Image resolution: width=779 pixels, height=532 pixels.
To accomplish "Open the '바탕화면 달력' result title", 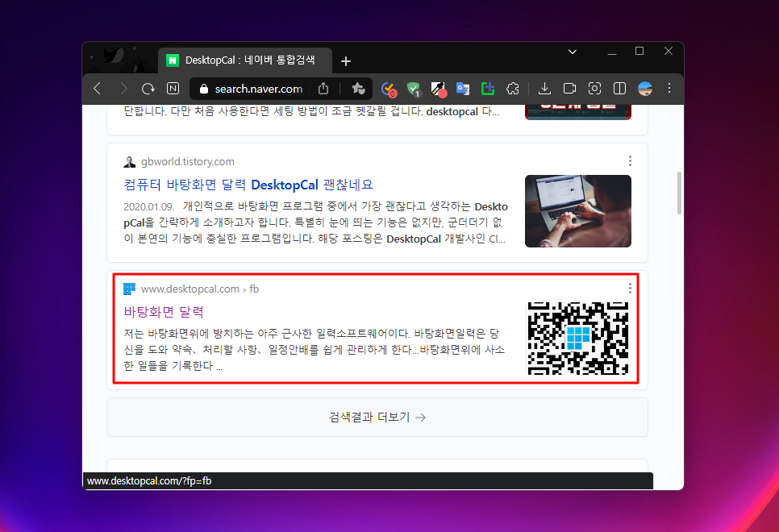I will click(x=164, y=312).
